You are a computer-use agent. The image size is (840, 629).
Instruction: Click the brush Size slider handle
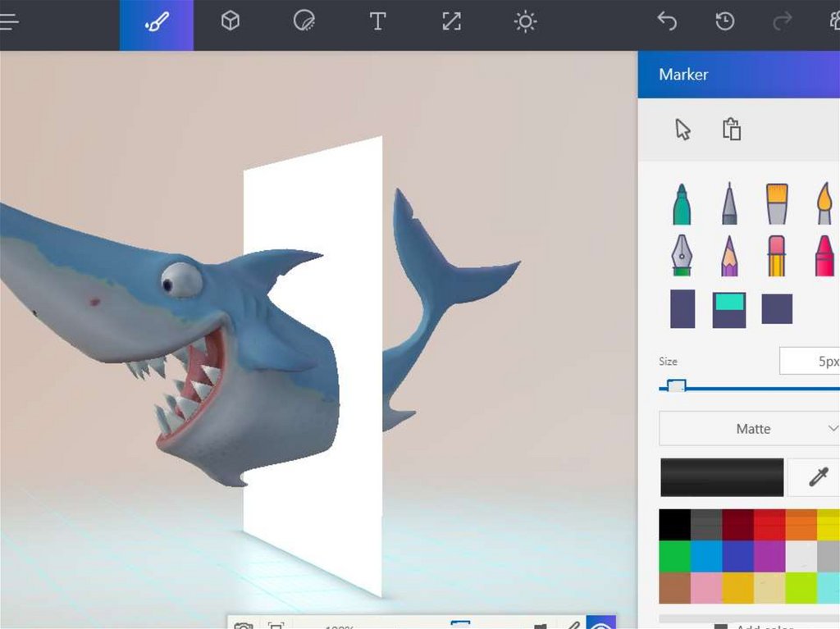[x=677, y=386]
